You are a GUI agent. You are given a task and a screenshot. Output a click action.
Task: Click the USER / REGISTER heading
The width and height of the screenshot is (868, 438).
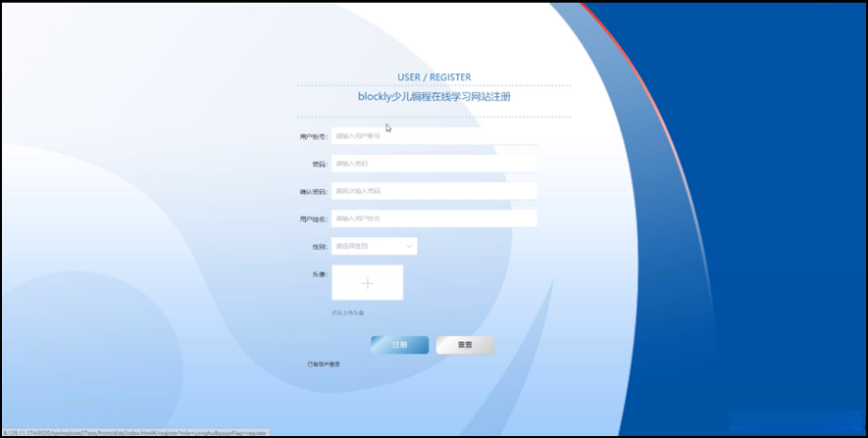tap(434, 77)
